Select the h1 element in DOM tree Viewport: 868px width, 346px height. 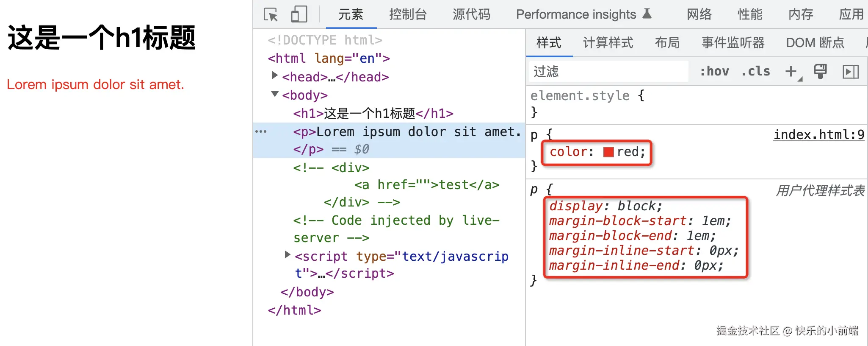pos(373,113)
